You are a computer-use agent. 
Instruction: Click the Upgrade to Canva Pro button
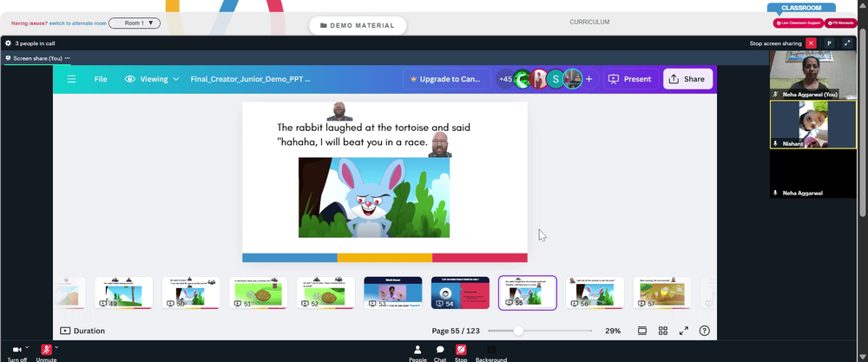tap(447, 79)
